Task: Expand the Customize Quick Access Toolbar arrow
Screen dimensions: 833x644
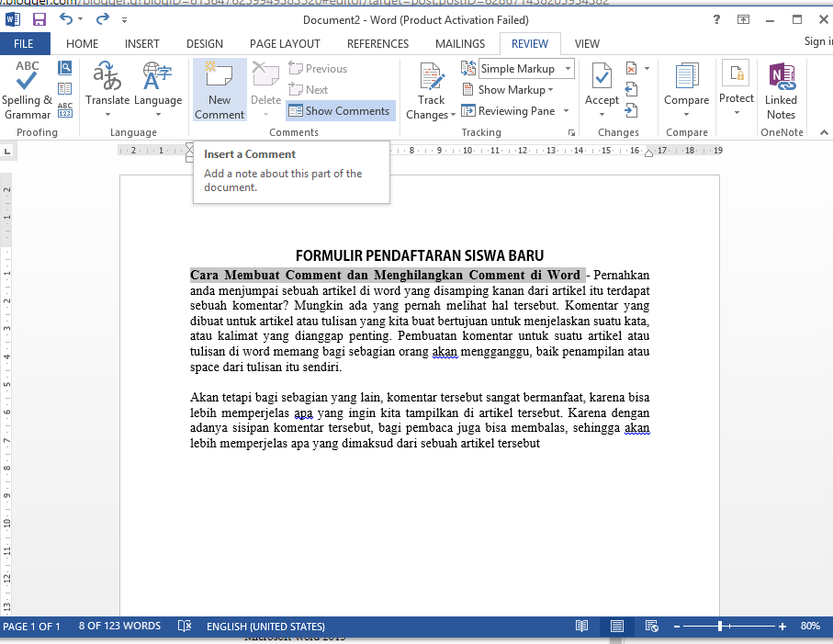Action: (124, 20)
